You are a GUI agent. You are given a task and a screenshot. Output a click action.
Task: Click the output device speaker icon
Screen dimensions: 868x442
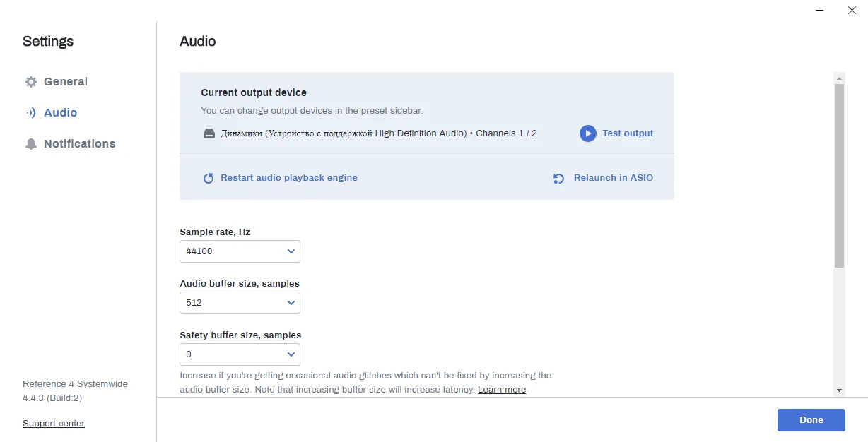click(x=209, y=133)
